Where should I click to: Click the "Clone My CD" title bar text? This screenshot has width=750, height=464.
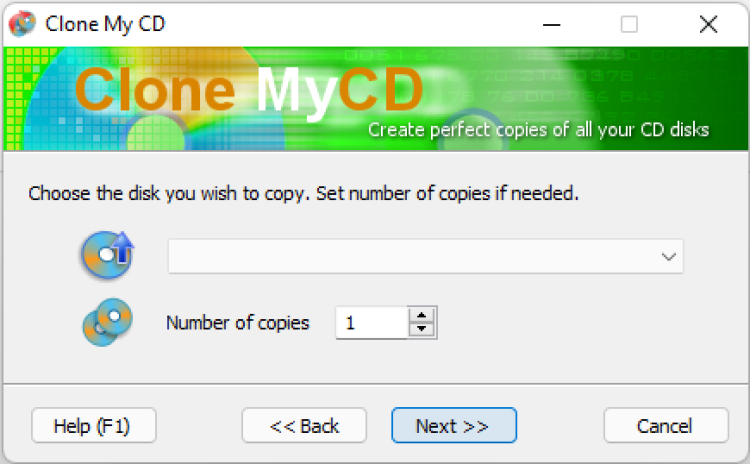click(x=104, y=25)
